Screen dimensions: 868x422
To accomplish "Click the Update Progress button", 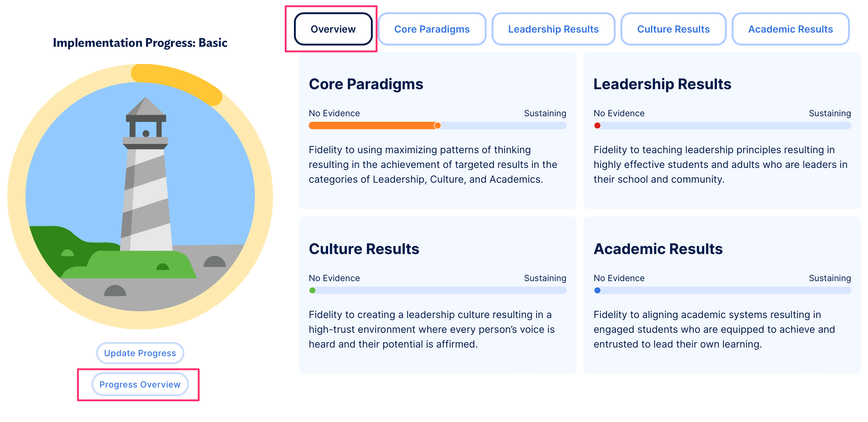I will click(x=139, y=353).
